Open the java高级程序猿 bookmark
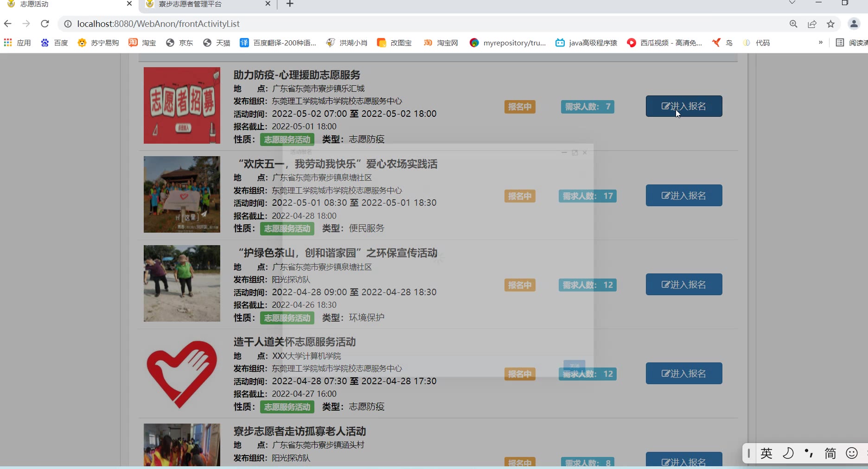 587,43
